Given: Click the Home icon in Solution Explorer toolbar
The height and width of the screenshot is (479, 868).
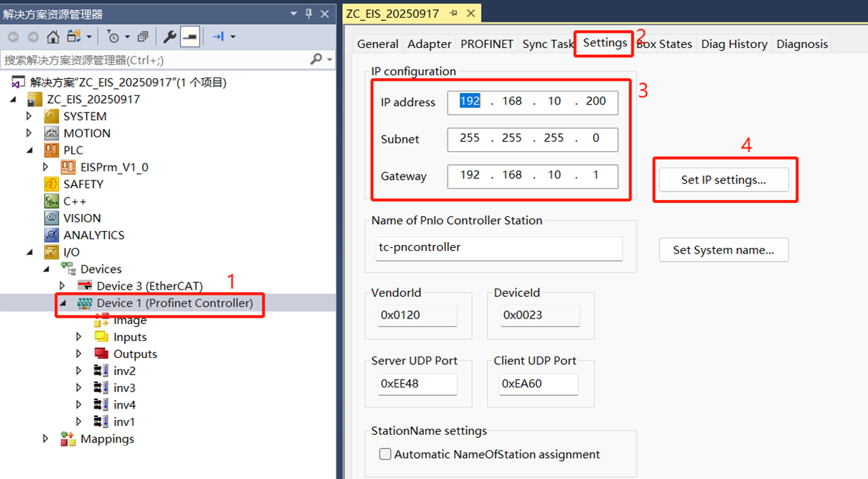Looking at the screenshot, I should point(53,36).
